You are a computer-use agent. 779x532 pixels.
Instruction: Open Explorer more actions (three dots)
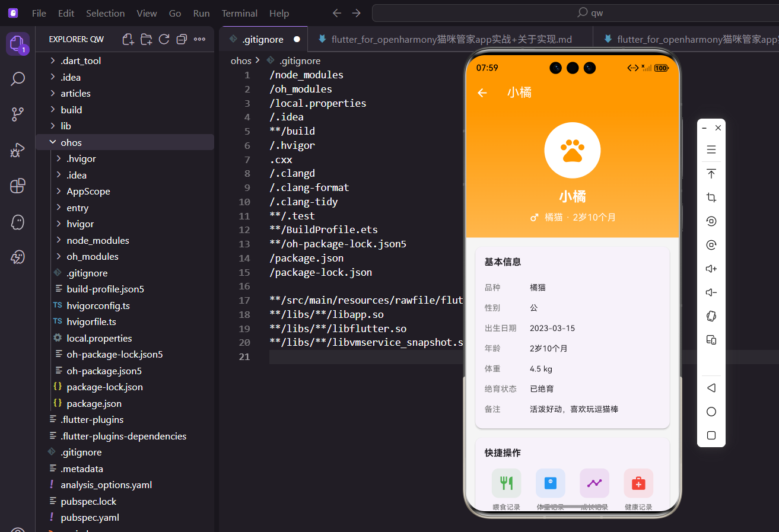tap(199, 39)
